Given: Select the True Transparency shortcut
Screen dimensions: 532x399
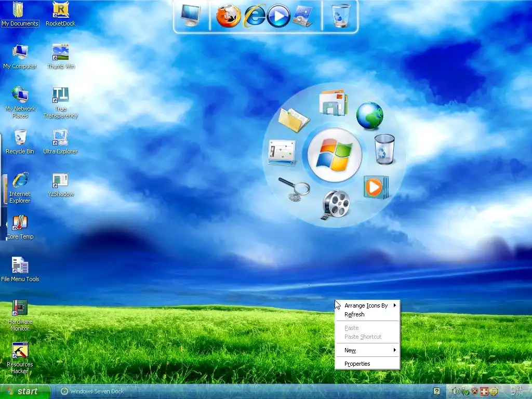Looking at the screenshot, I should tap(60, 102).
